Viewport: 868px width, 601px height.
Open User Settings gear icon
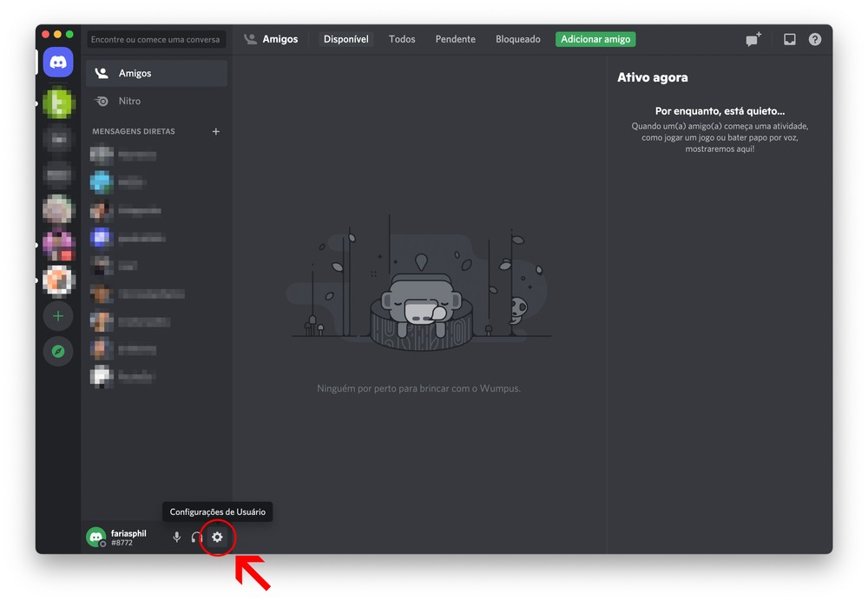coord(217,538)
